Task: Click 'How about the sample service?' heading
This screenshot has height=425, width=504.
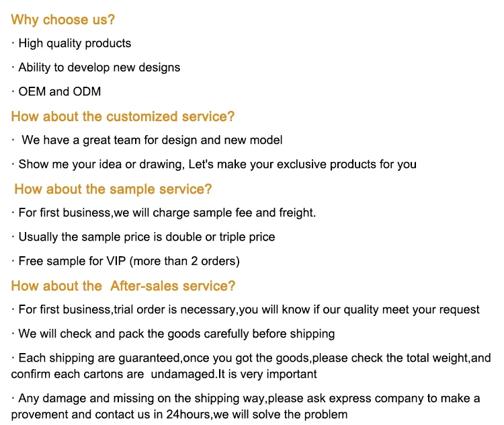Action: click(113, 189)
